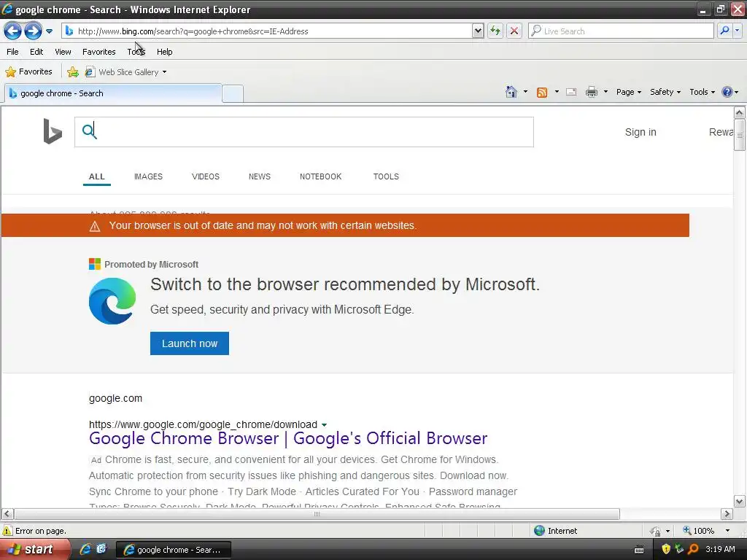Click the Back navigation arrow button
This screenshot has width=747, height=560.
point(13,31)
